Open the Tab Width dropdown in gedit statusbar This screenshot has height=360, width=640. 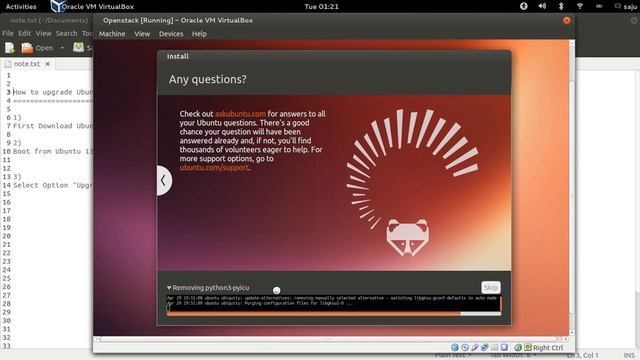click(x=513, y=356)
